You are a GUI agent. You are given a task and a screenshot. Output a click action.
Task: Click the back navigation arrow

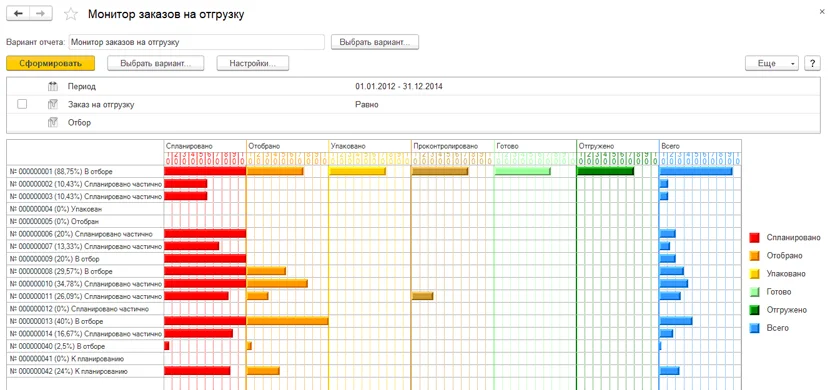pos(19,14)
